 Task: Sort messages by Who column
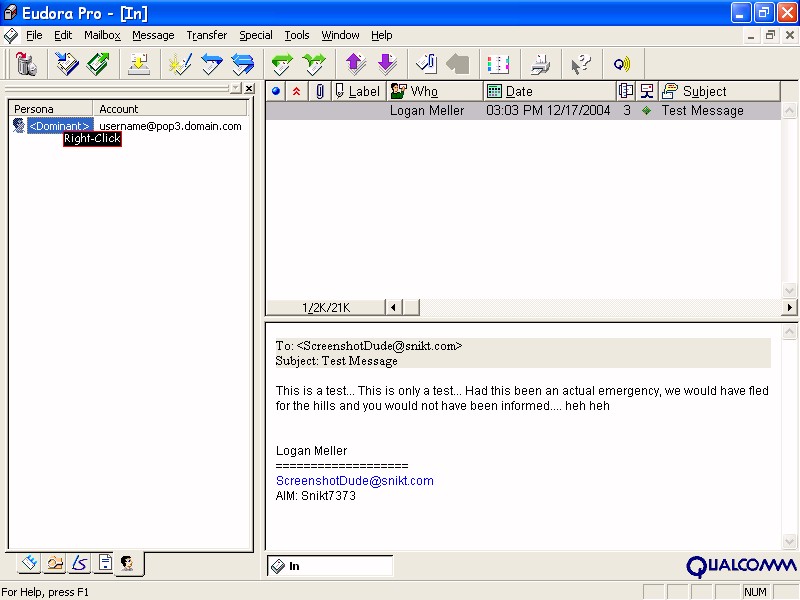coord(434,91)
